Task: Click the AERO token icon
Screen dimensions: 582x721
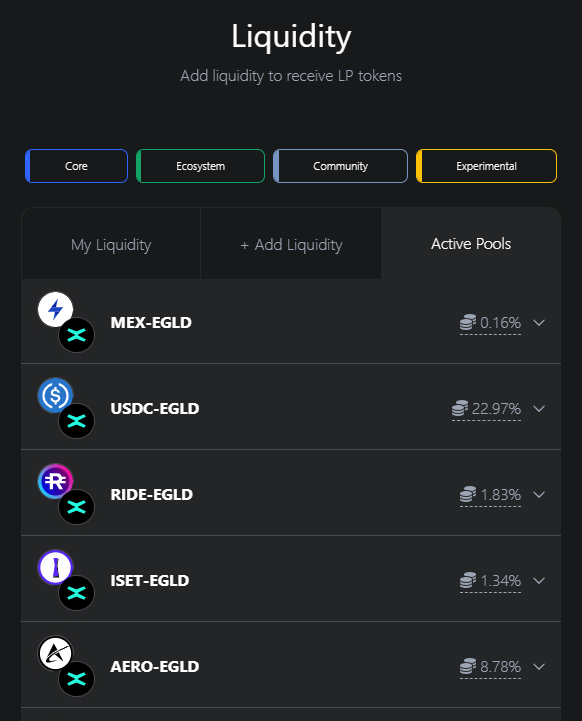Action: (x=55, y=653)
